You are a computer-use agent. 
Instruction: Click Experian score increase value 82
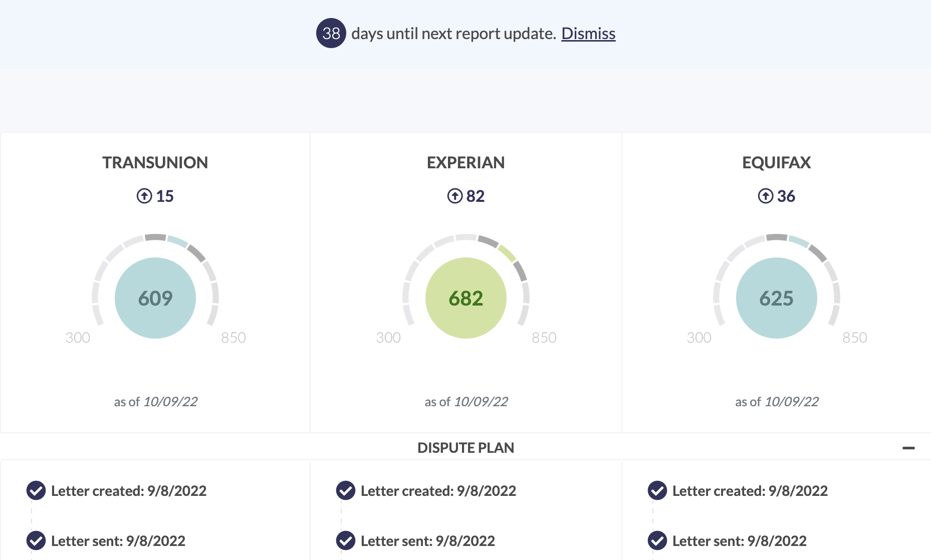[476, 196]
